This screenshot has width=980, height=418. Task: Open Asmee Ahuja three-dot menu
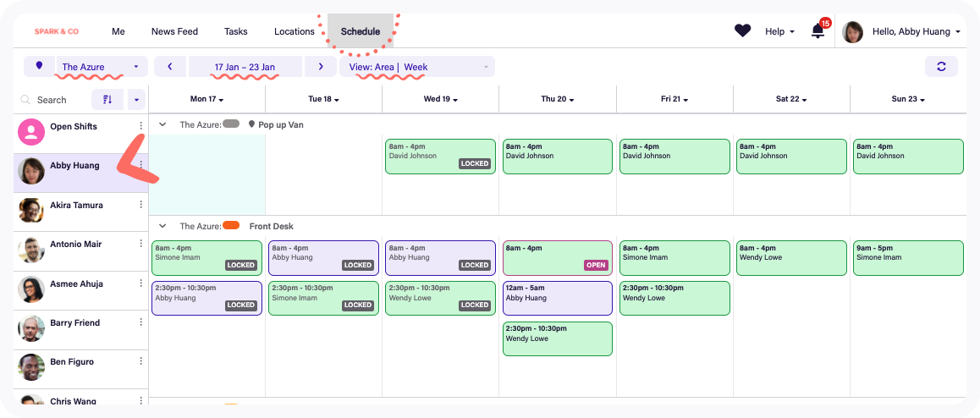pyautogui.click(x=141, y=283)
